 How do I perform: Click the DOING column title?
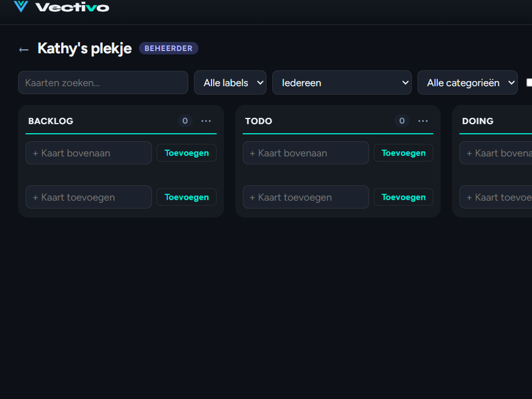477,121
